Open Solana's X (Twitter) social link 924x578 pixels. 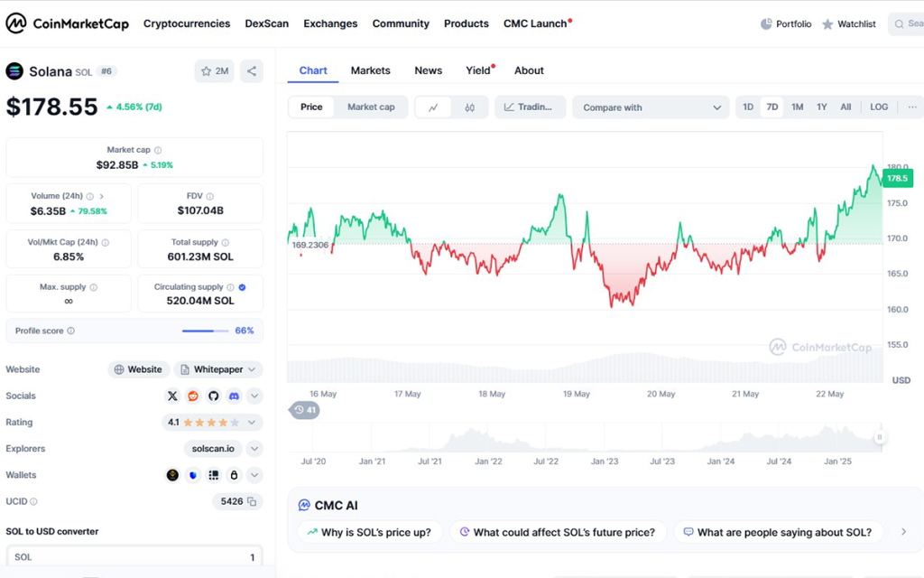(172, 396)
